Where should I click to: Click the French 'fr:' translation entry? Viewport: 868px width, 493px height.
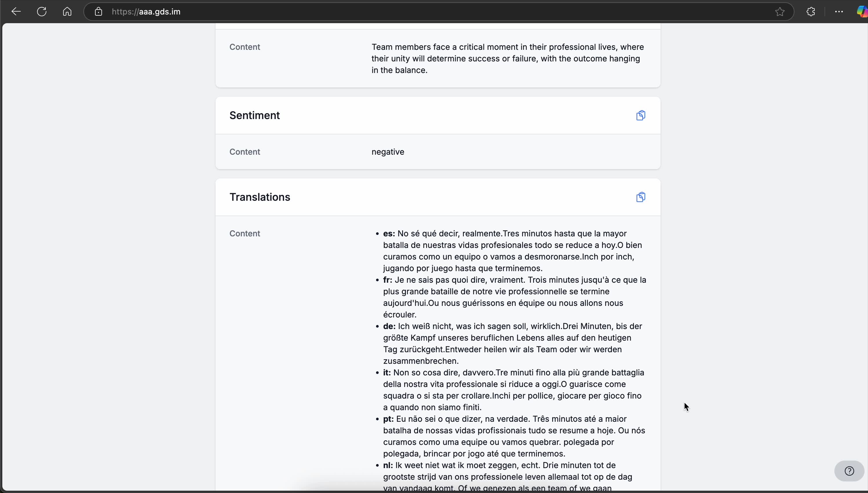click(387, 280)
